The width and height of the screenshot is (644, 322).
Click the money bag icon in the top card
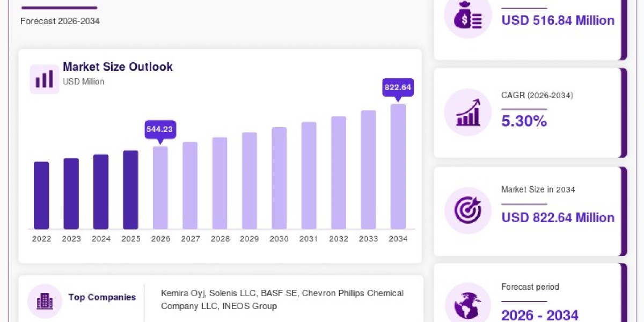pyautogui.click(x=467, y=16)
